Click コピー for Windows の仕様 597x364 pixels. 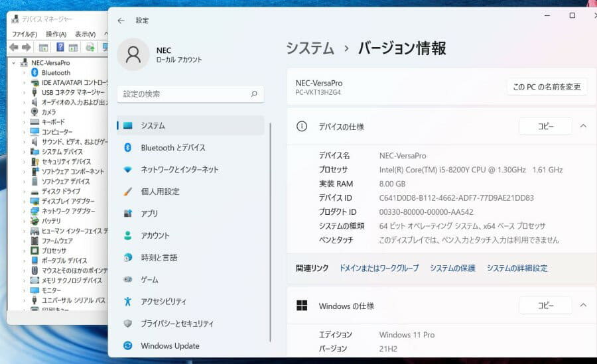[x=545, y=306]
